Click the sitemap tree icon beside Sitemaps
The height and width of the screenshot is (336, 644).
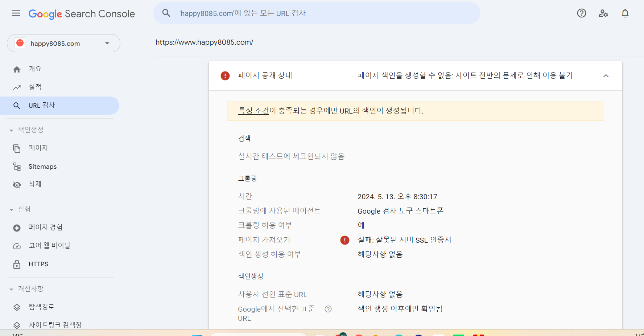coord(17,167)
